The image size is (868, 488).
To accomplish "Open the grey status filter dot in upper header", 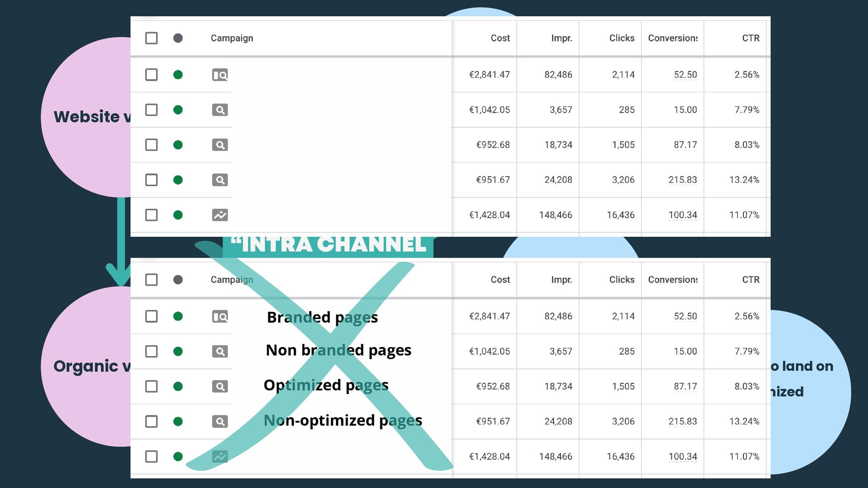I will point(178,38).
